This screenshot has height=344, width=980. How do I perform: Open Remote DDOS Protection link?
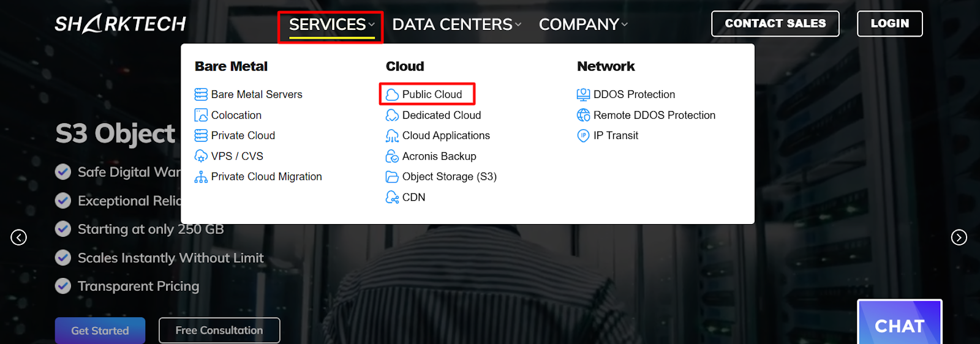[x=654, y=115]
